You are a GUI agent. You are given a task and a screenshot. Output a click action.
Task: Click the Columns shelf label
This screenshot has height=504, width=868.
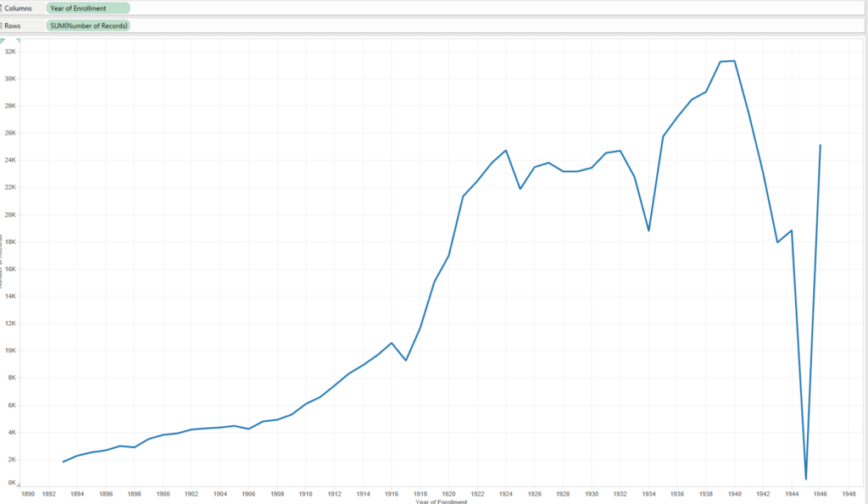pos(18,8)
